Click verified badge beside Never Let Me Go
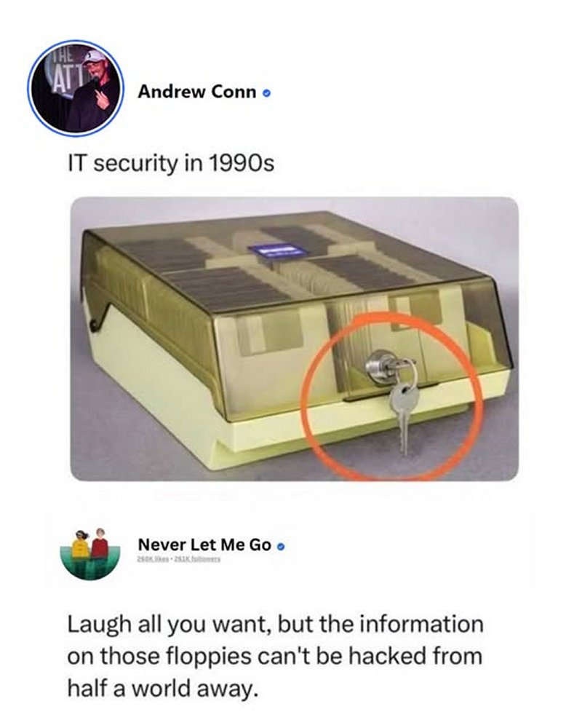 [280, 547]
